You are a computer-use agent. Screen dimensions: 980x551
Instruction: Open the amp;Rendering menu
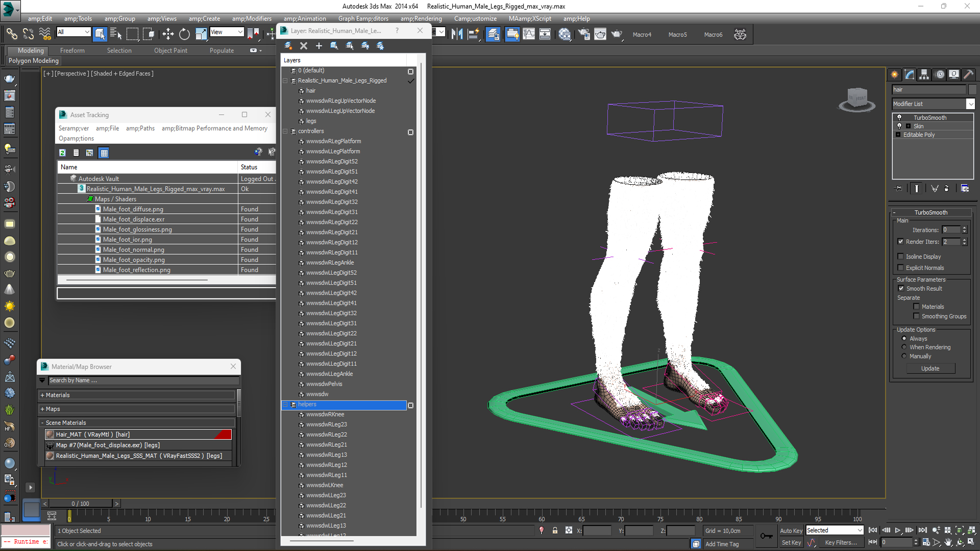pyautogui.click(x=421, y=19)
